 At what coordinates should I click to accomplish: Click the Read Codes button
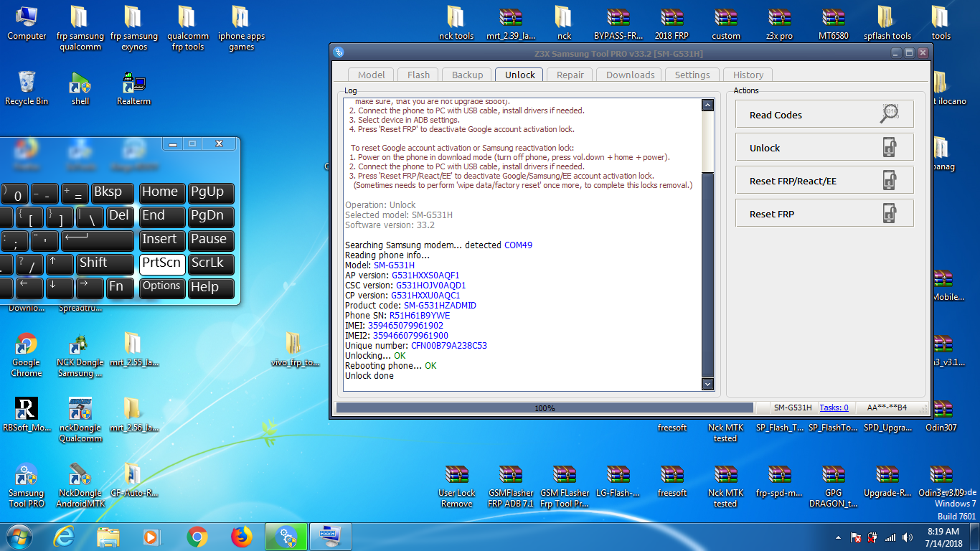(x=824, y=115)
